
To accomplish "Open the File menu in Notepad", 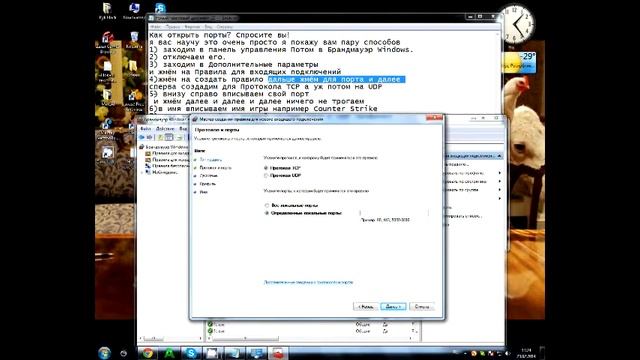I will pos(156,27).
